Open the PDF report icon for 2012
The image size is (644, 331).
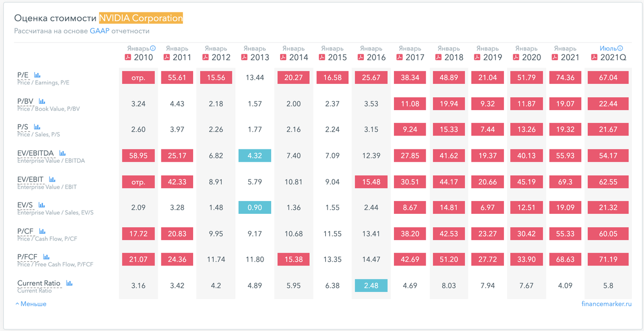coord(206,57)
